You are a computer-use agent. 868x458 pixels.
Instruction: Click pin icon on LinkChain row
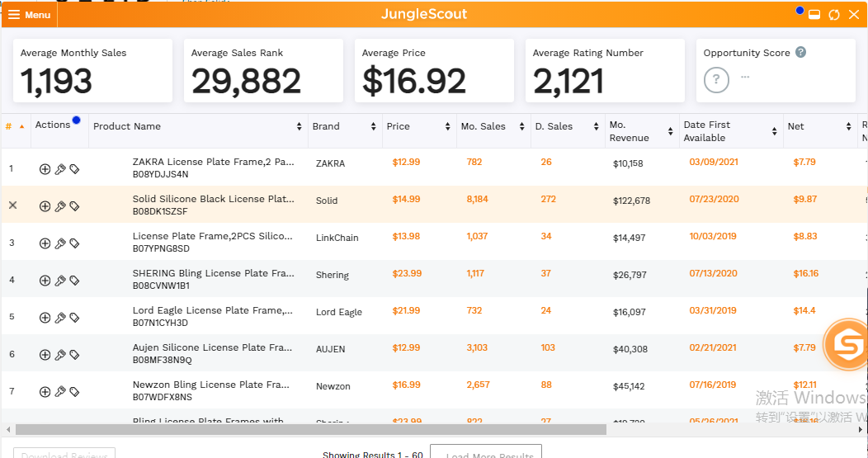(x=59, y=243)
